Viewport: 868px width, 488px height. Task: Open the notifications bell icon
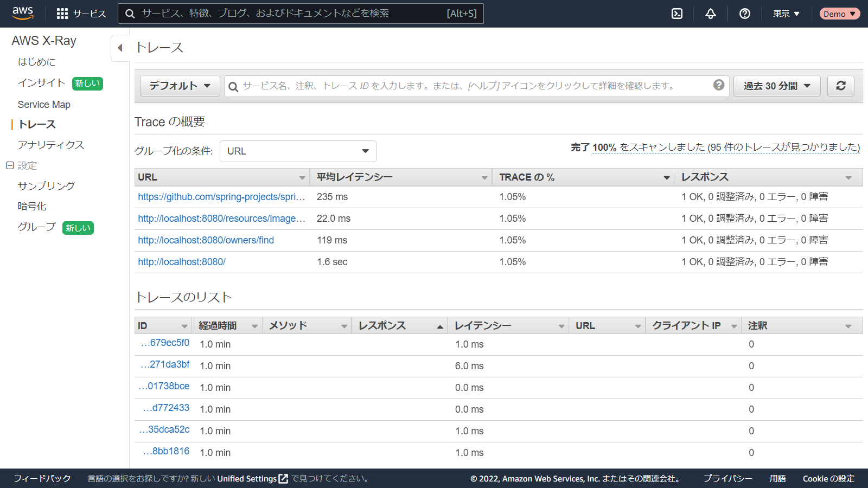tap(711, 14)
